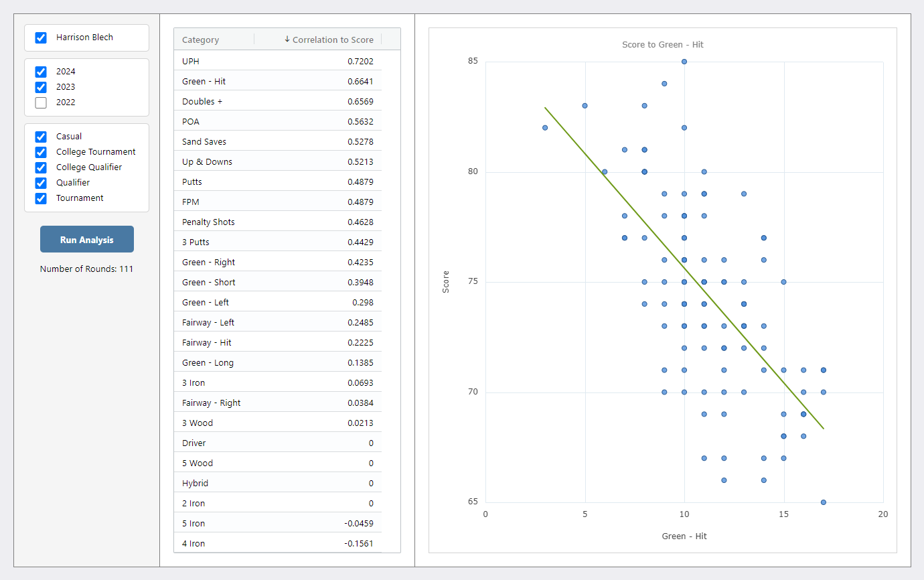Toggle the Casual round type checkbox
Viewport: 924px width, 580px height.
pos(41,137)
